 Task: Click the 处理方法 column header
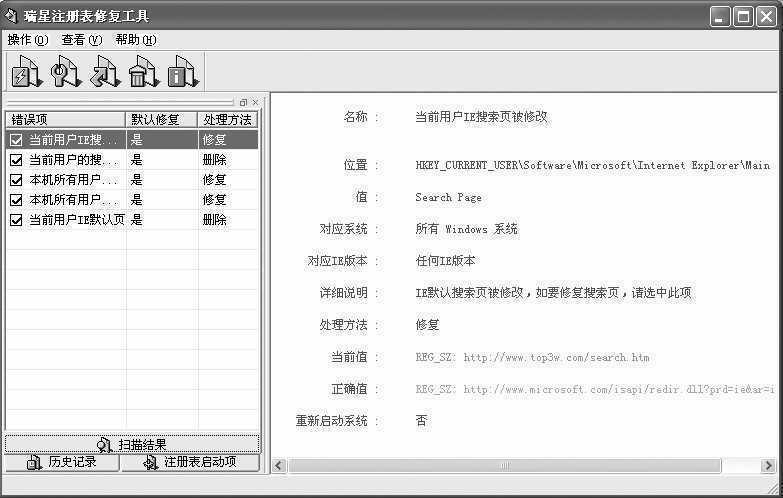227,120
